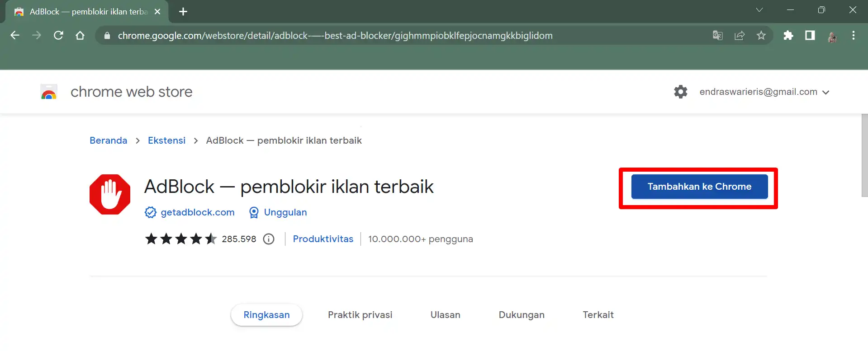Open the Chrome three-dot menu
The height and width of the screenshot is (351, 868).
pos(854,35)
